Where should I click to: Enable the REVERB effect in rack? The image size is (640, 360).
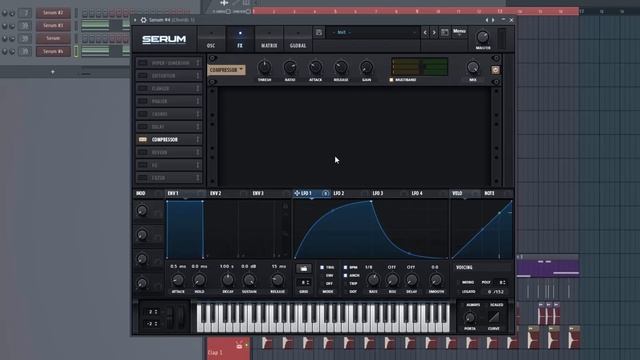[142, 152]
